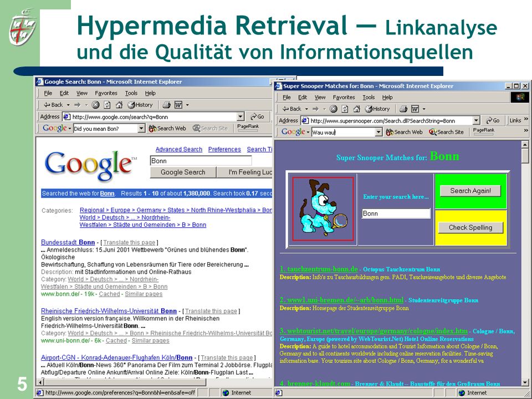Click the Google Search button
532x399 pixels.
183,172
